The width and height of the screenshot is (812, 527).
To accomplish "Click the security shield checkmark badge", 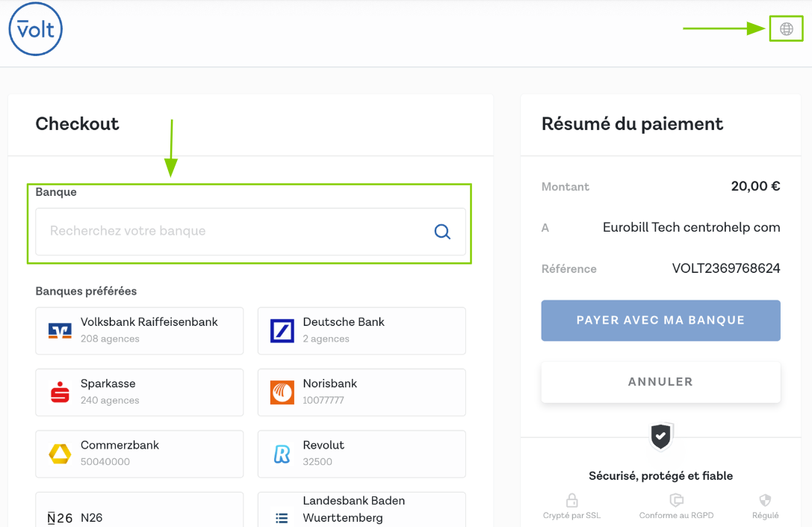I will click(x=660, y=437).
